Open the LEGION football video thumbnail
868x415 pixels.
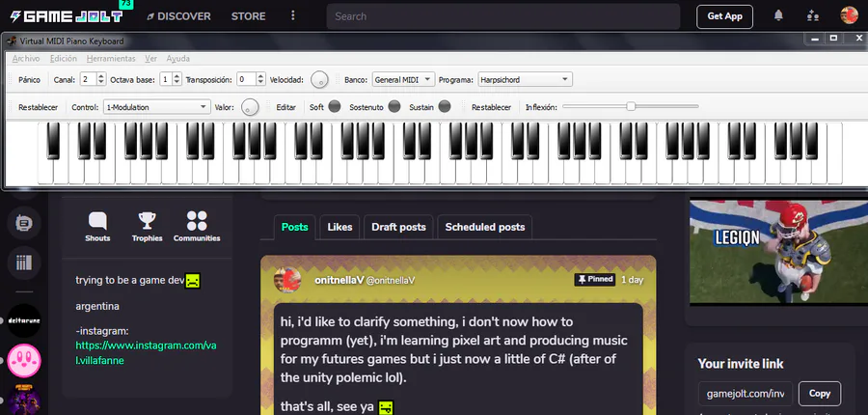(778, 253)
